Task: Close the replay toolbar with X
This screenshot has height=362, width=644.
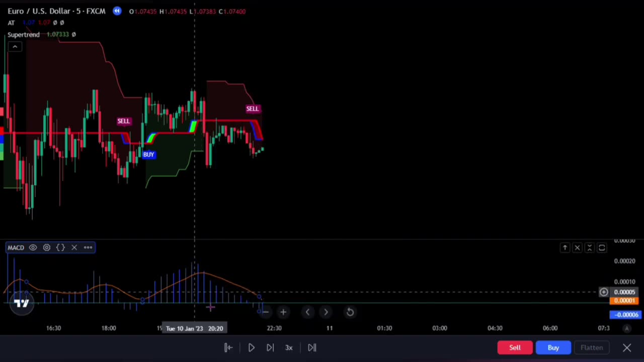Action: click(627, 347)
